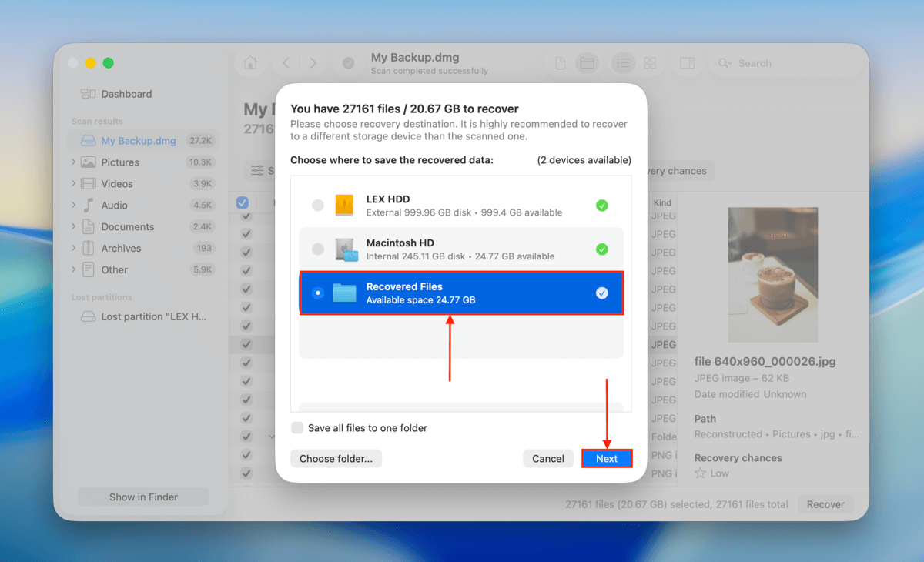Expand the Other category
924x562 pixels.
point(73,270)
